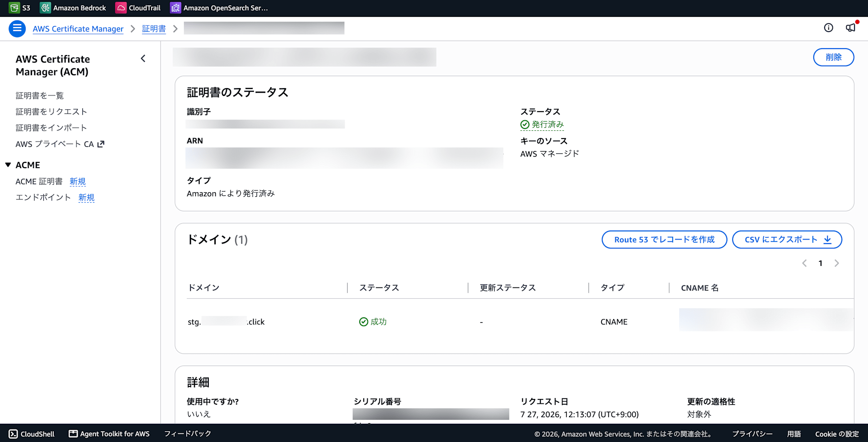This screenshot has height=442, width=868.
Task: Open the S3 service shortcut icon
Action: tap(14, 8)
